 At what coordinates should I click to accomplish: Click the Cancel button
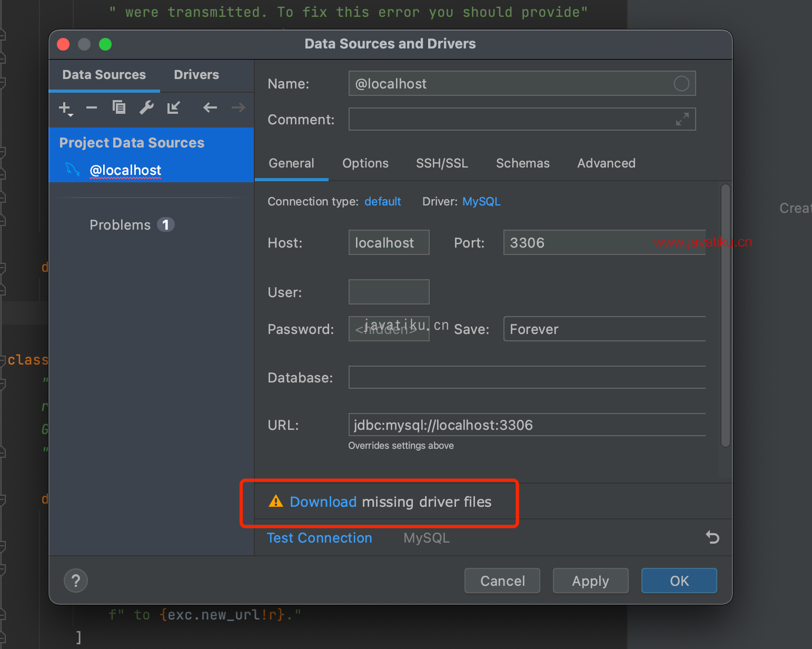502,581
